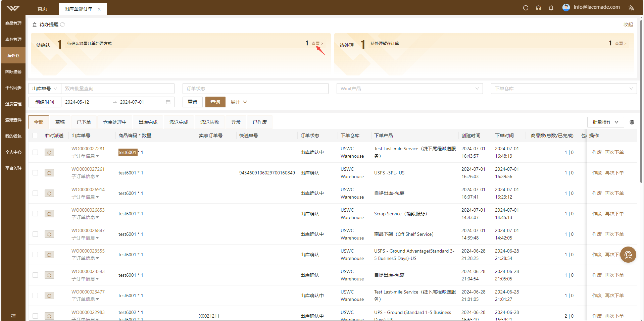This screenshot has width=644, height=321.
Task: Open the 首页 tab
Action: [x=42, y=9]
